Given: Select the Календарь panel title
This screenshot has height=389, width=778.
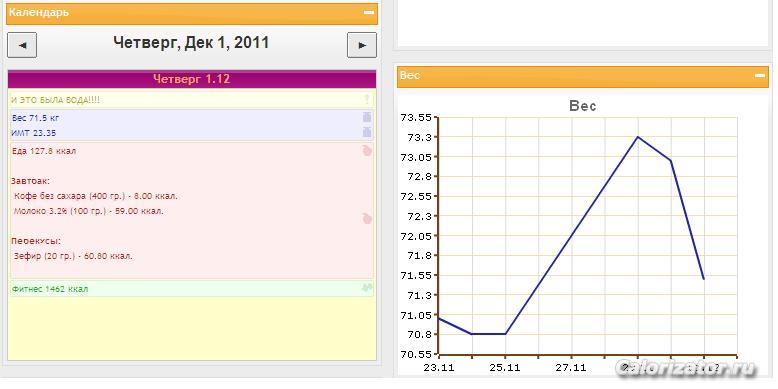Looking at the screenshot, I should (39, 13).
